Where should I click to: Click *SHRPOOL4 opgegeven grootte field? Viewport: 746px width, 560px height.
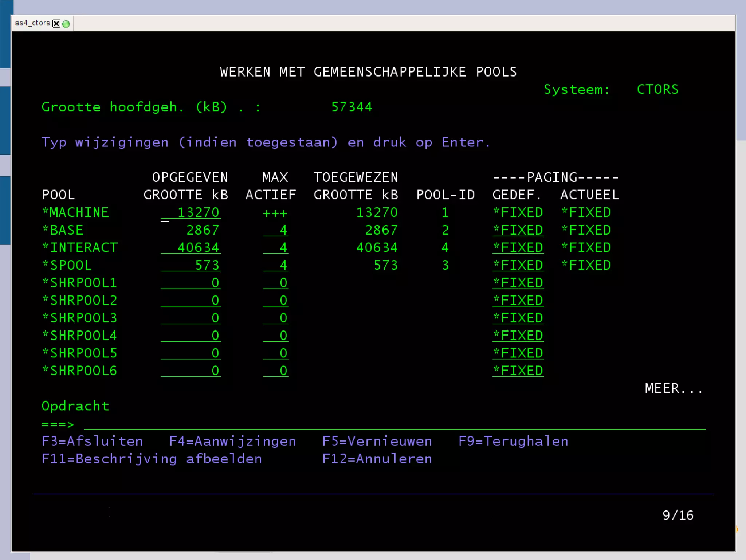[x=191, y=336]
